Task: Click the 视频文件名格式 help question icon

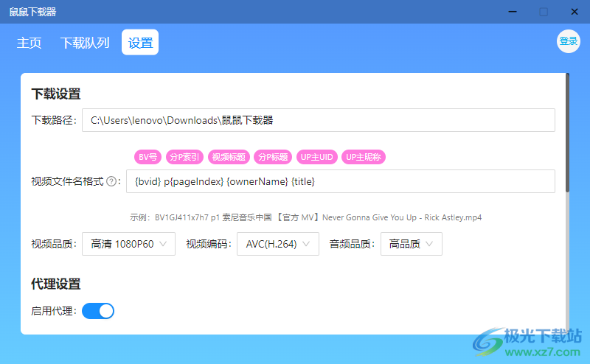Action: 111,181
